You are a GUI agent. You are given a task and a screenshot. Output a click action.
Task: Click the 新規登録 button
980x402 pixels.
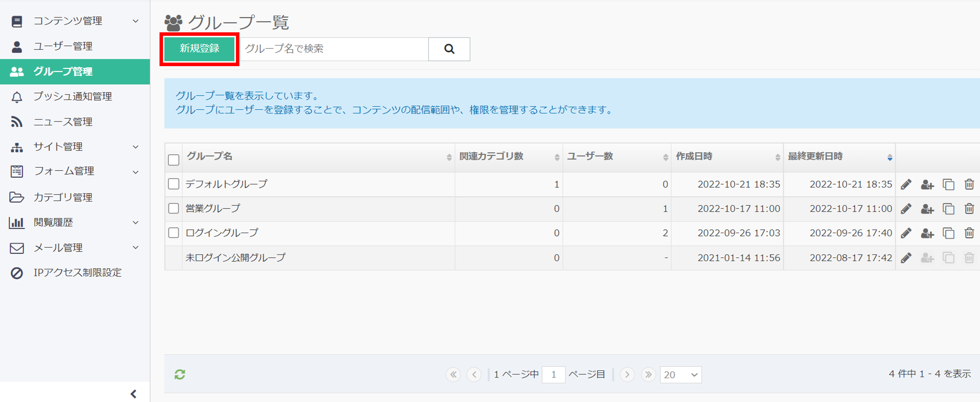(x=199, y=49)
